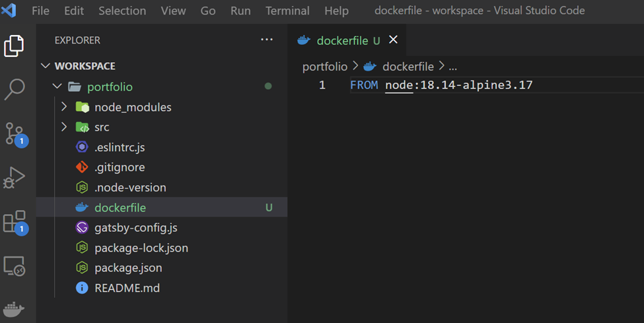Screen dimensions: 644x323
Task: Open the Edit menu
Action: tap(74, 11)
